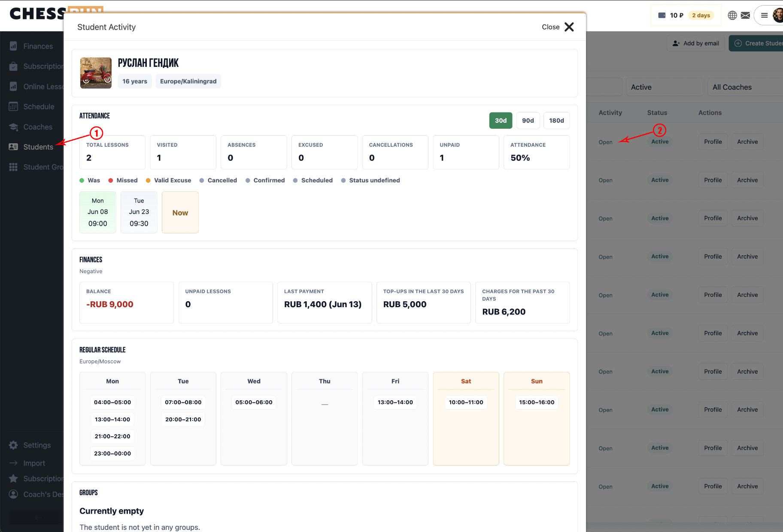Expand the All Coaches filter
Image resolution: width=783 pixels, height=532 pixels.
745,87
